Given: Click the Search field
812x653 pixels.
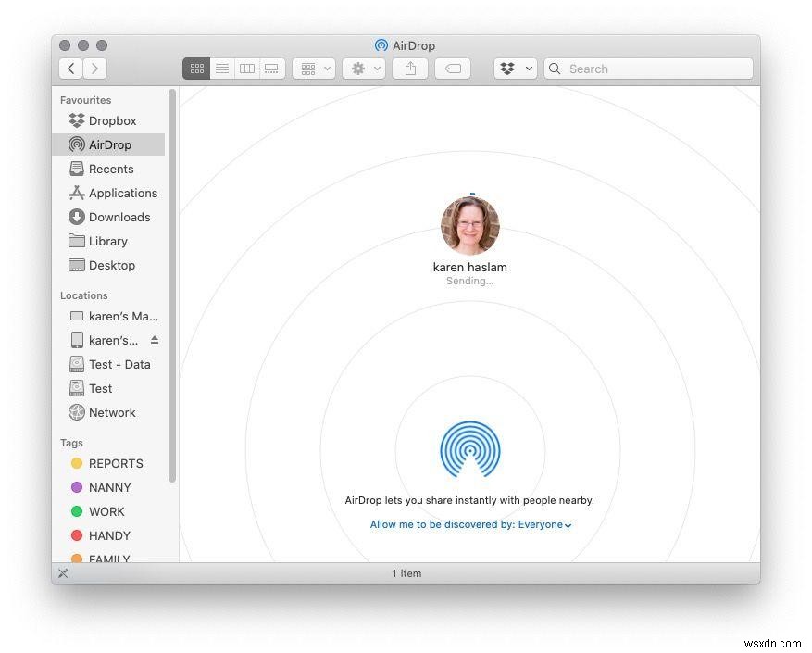Looking at the screenshot, I should 648,69.
